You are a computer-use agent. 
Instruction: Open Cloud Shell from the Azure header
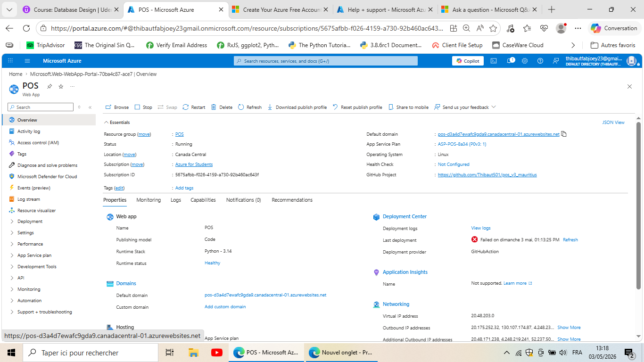pyautogui.click(x=494, y=61)
